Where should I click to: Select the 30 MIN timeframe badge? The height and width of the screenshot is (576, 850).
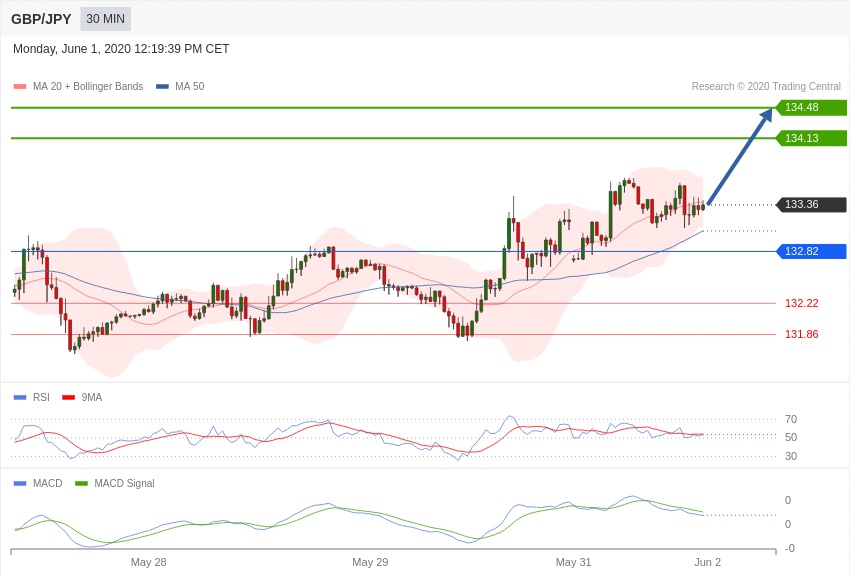tap(105, 19)
